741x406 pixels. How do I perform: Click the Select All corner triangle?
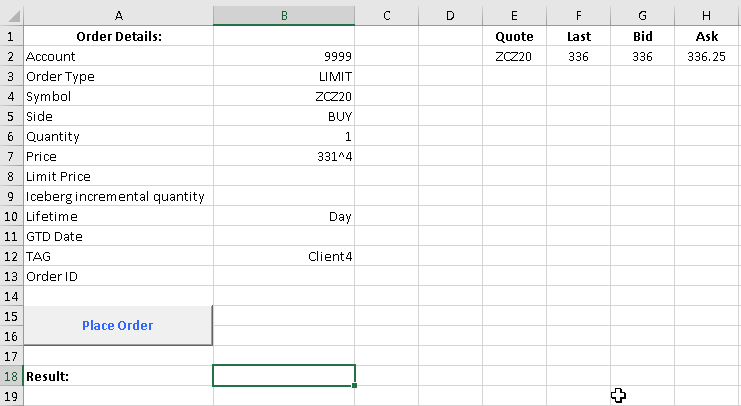point(10,15)
